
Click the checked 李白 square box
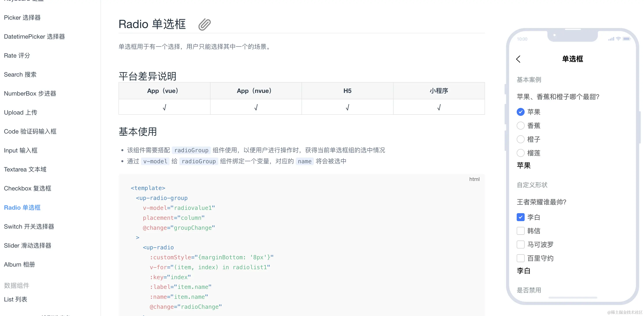[520, 217]
